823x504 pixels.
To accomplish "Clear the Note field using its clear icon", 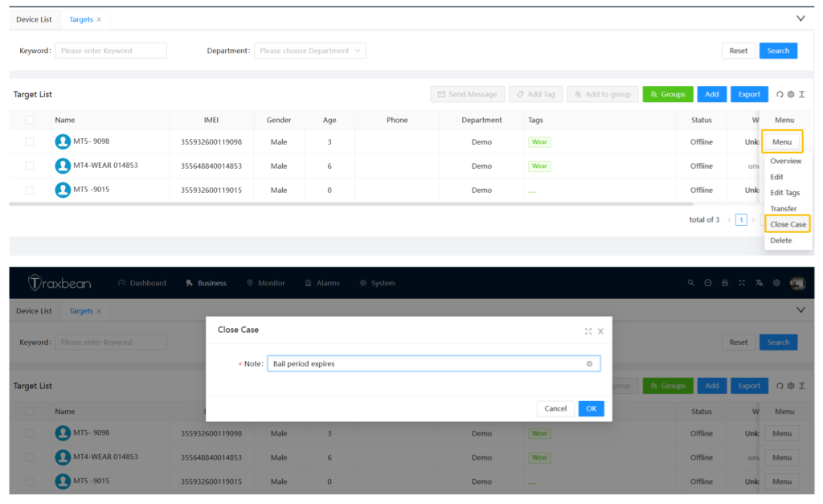I will (589, 364).
